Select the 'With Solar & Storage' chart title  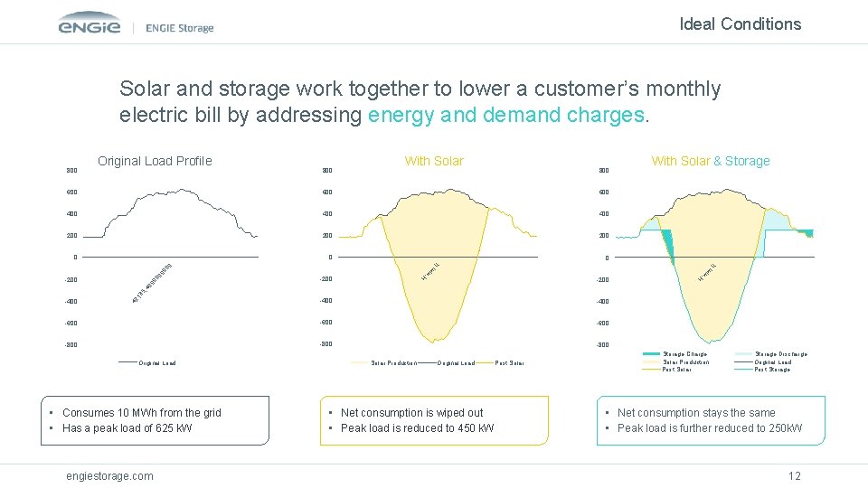click(x=711, y=161)
